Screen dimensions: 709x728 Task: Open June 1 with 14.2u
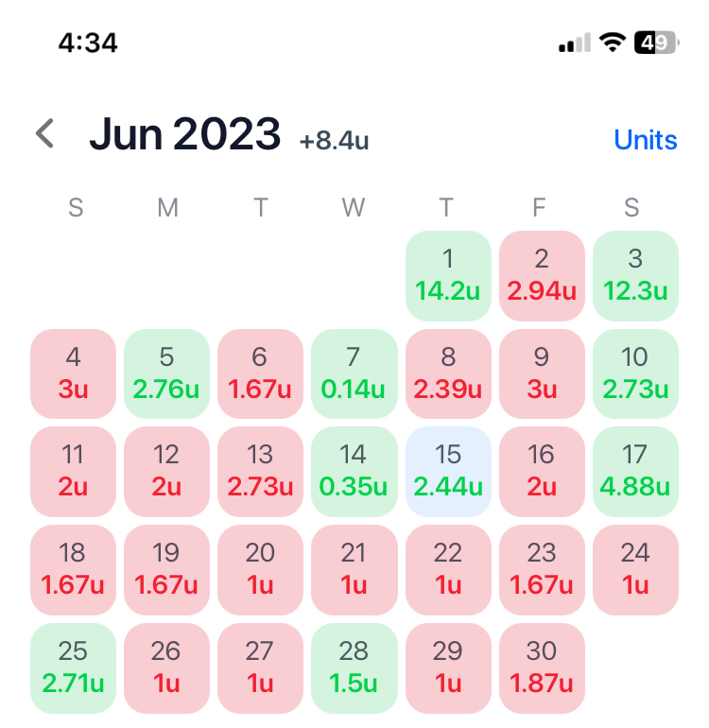click(448, 276)
